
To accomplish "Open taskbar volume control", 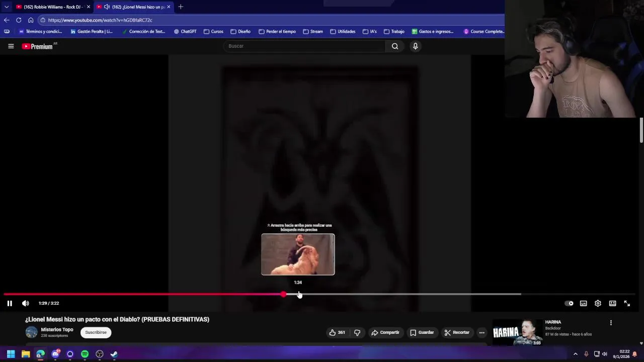I will point(605,354).
